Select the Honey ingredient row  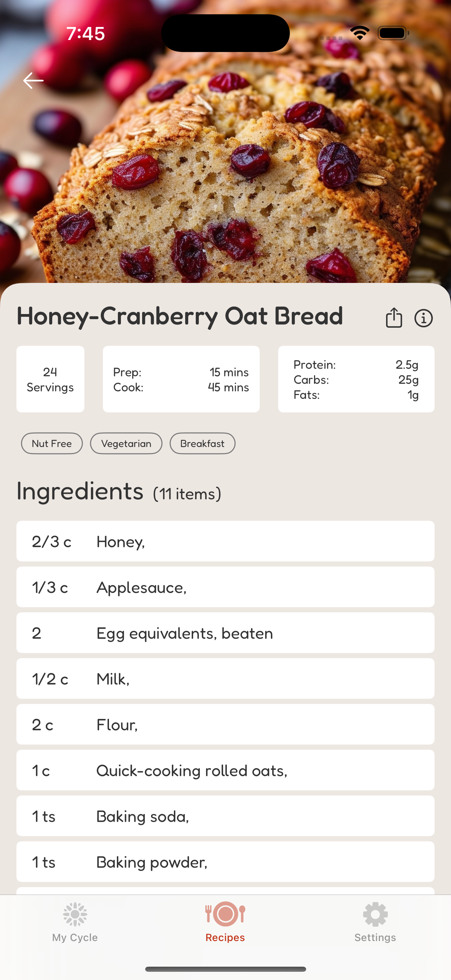(x=225, y=541)
